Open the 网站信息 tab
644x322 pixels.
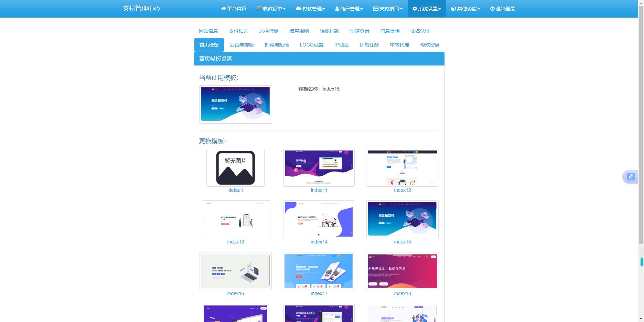208,31
